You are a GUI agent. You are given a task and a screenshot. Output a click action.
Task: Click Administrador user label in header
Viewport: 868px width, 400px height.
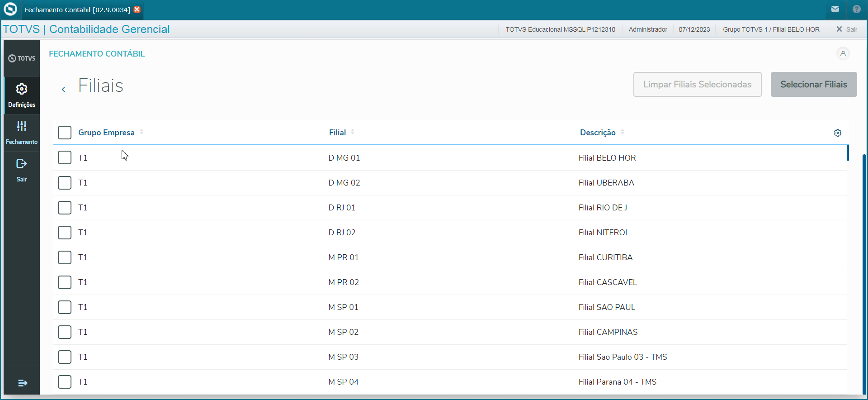click(648, 29)
